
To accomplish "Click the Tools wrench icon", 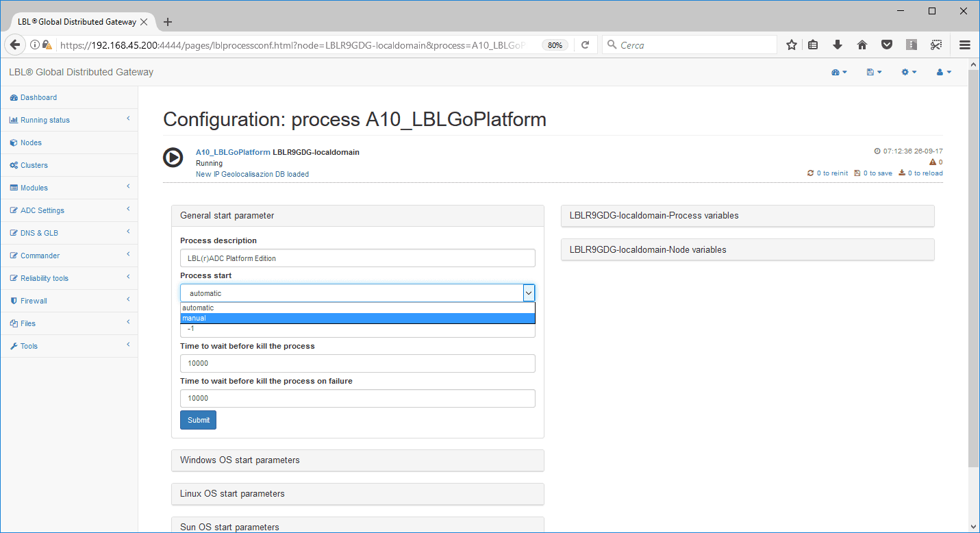I will [x=14, y=346].
